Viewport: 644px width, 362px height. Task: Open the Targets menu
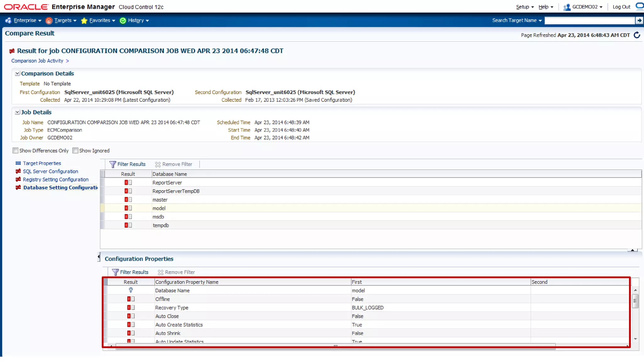tap(65, 20)
